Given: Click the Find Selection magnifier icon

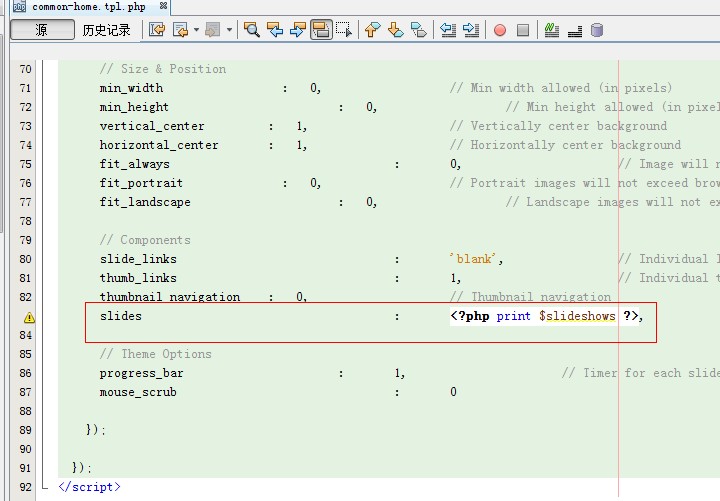Looking at the screenshot, I should [252, 30].
